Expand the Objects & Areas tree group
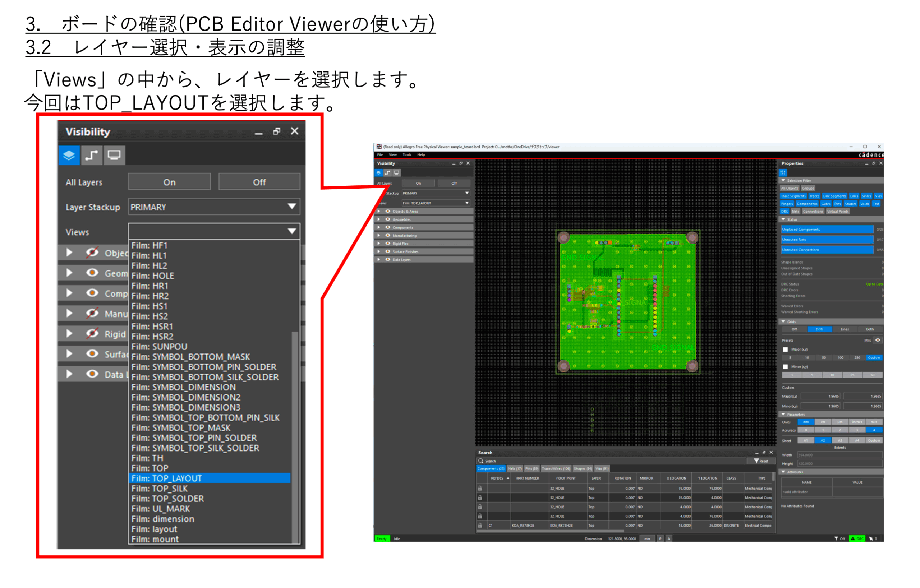Image resolution: width=920 pixels, height=588 pixels. (x=69, y=253)
